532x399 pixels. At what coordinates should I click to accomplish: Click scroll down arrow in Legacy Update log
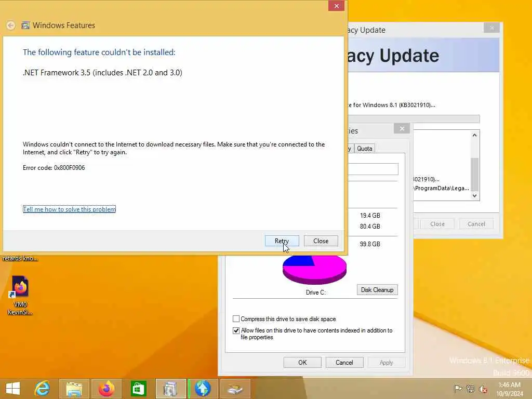(475, 195)
